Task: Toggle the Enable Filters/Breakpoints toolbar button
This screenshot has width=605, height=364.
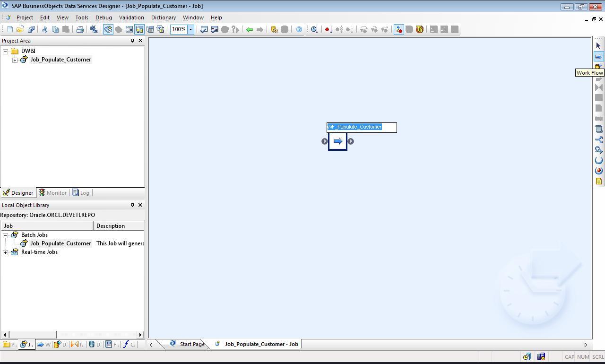Action: click(x=398, y=29)
